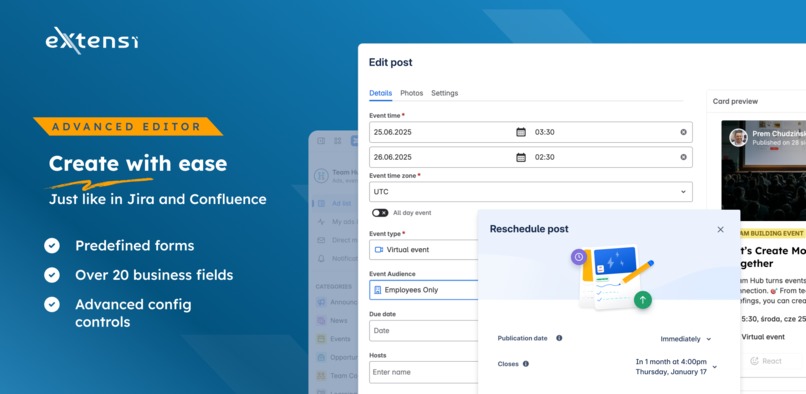Screen dimensions: 806x394
Task: Click Notifications bell icon in sidebar
Action: click(x=321, y=258)
